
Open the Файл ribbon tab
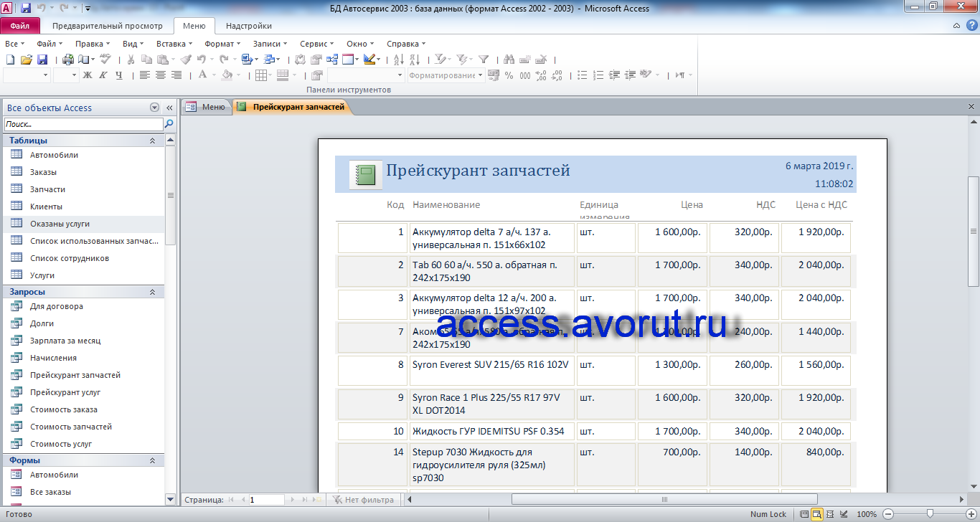pos(20,26)
